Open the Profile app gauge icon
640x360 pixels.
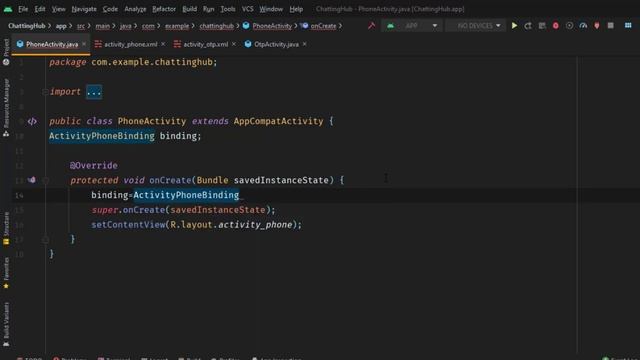point(583,26)
